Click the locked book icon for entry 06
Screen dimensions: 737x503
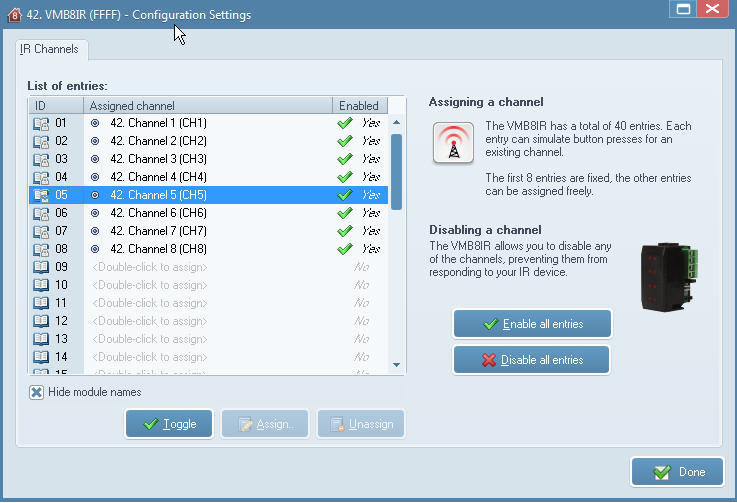41,214
